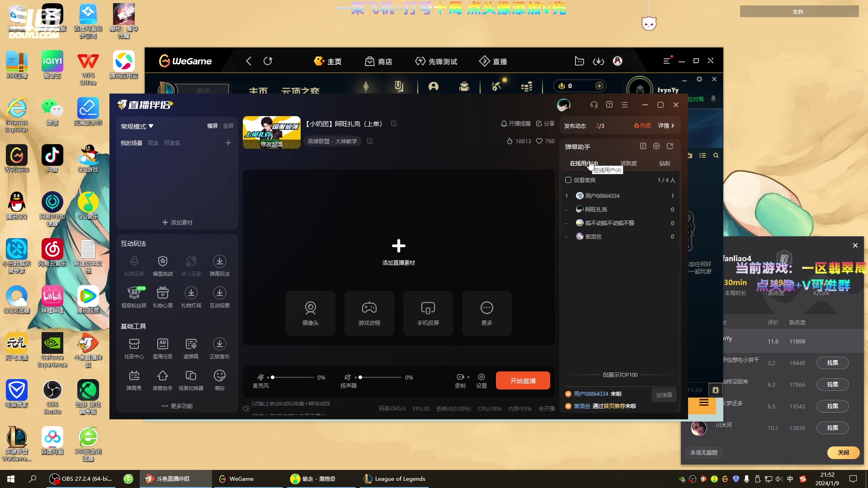The height and width of the screenshot is (488, 868).
Task: Open 礼物灯塔 tool
Action: 191,297
